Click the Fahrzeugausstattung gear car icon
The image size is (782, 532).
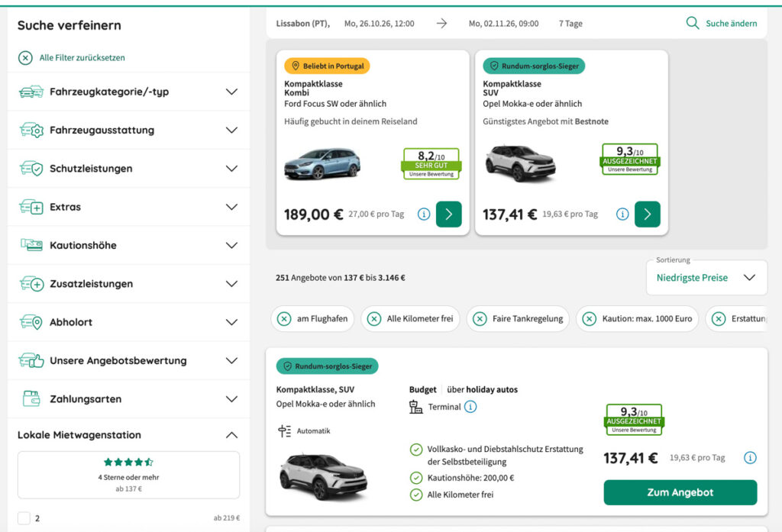31,130
